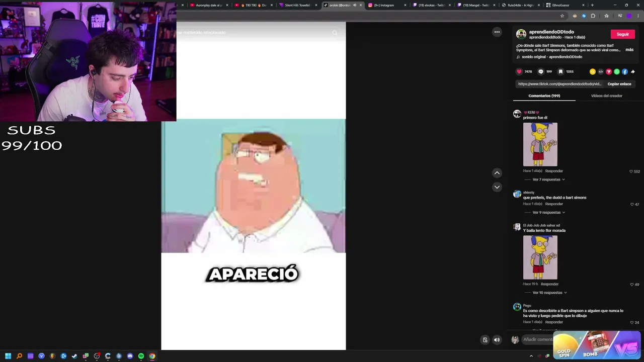Share the video to WhatsApp
This screenshot has width=644, height=362.
point(617,71)
